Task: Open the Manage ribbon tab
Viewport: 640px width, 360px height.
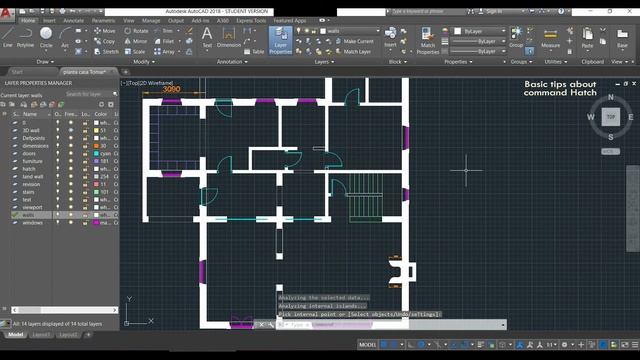Action: [151, 20]
